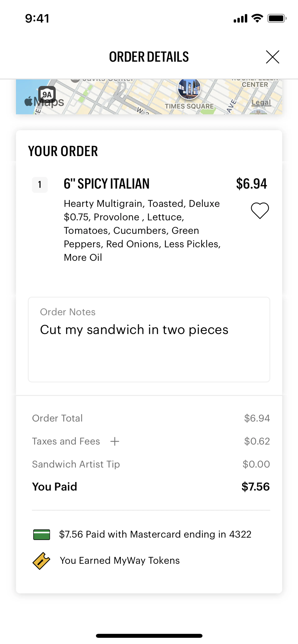Expand Taxes and Fees breakdown
Image resolution: width=298 pixels, height=644 pixels.
click(115, 441)
